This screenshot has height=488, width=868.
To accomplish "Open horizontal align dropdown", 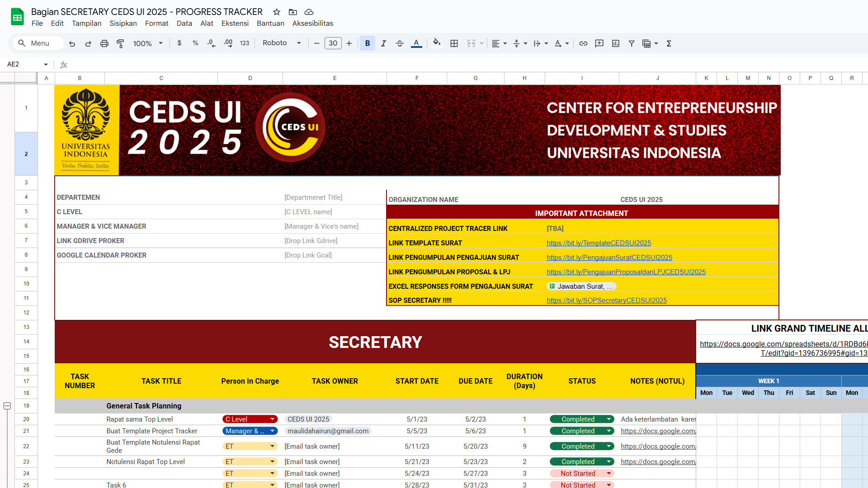I will [499, 43].
